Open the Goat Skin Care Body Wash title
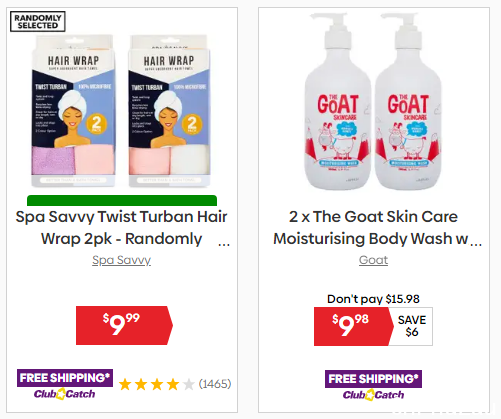This screenshot has height=419, width=501. coord(374,228)
